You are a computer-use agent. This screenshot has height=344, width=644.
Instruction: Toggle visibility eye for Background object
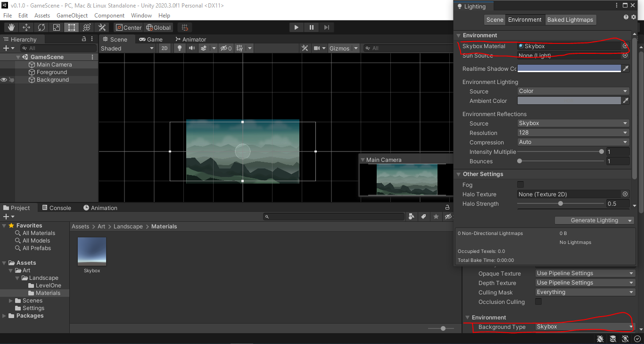[x=4, y=80]
